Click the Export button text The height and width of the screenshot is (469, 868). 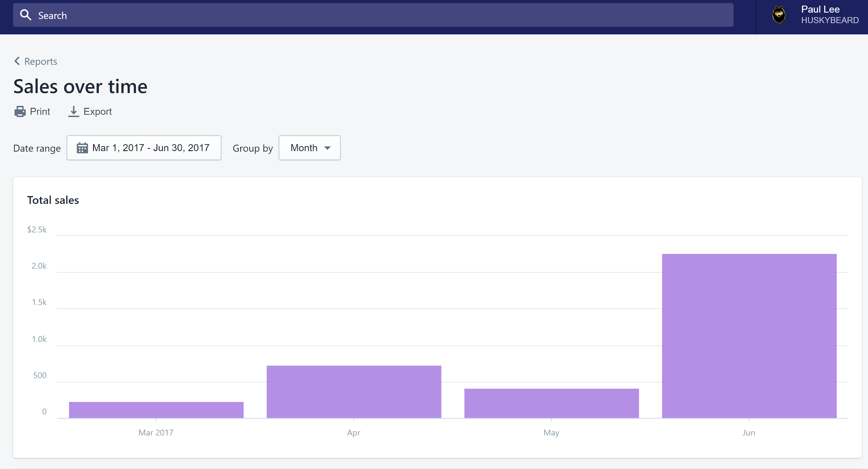tap(98, 111)
